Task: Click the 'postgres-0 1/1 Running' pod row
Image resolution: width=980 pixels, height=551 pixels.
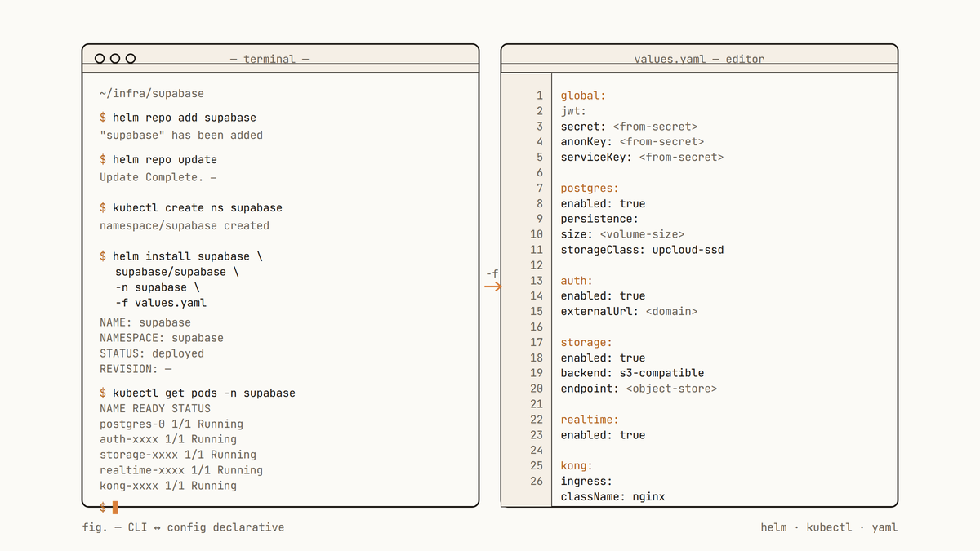Action: (171, 424)
